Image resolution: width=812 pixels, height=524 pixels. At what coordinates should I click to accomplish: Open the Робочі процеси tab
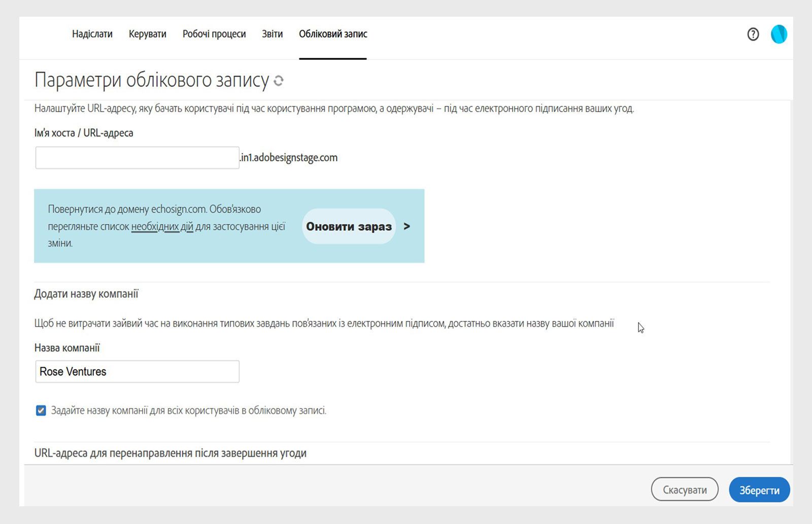tap(214, 34)
